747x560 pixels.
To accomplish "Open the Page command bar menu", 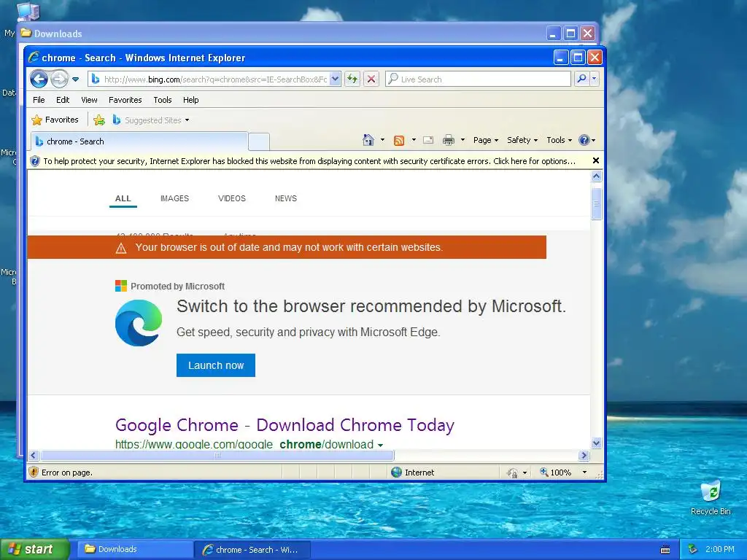I will click(485, 140).
